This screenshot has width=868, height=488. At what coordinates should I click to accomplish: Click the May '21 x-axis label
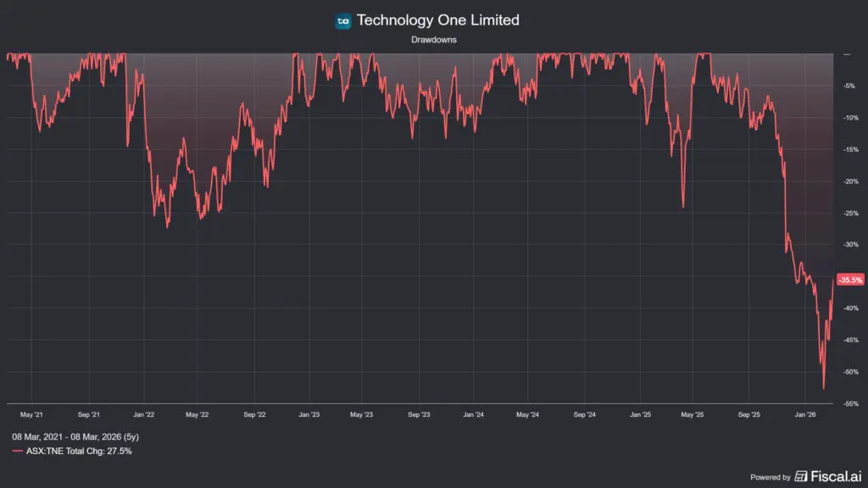point(31,415)
